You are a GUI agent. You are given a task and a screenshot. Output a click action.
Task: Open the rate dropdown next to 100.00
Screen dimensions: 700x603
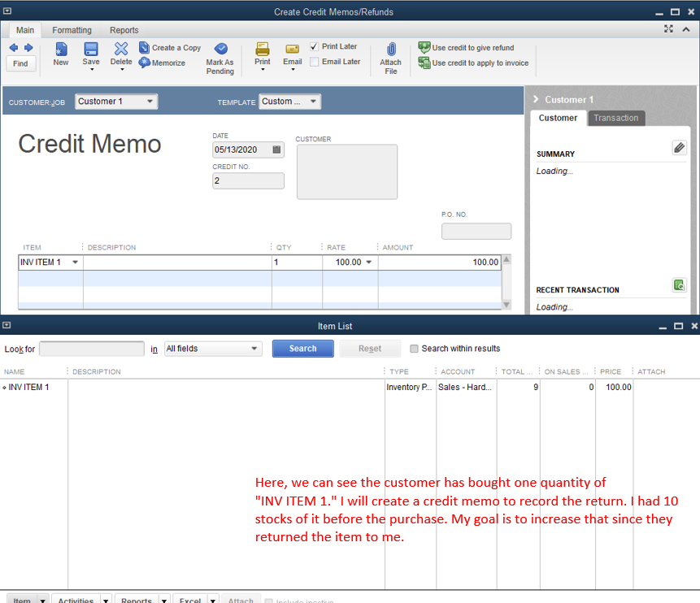369,262
